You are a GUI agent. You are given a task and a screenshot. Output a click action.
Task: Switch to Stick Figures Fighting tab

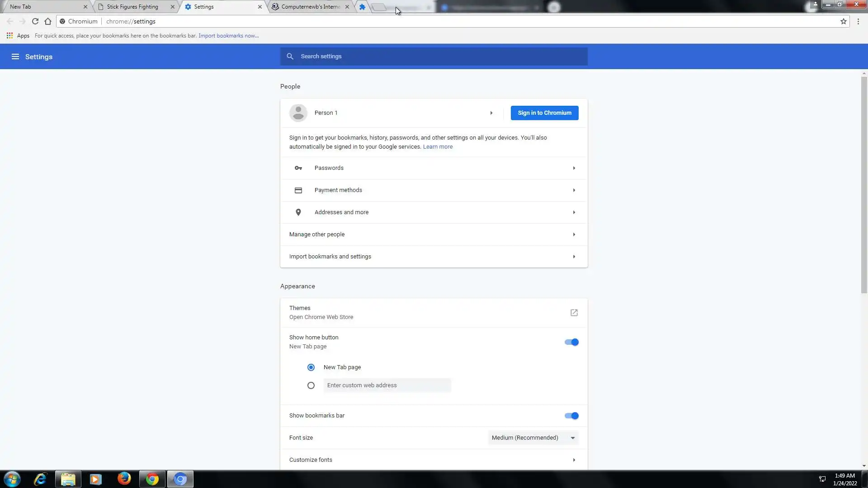(x=132, y=7)
